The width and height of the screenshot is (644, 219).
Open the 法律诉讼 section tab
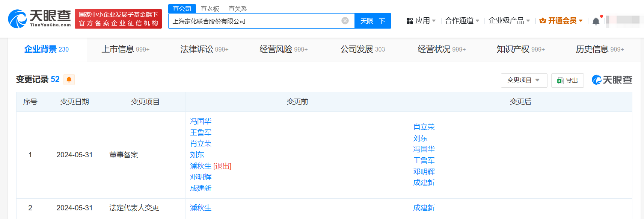point(204,49)
